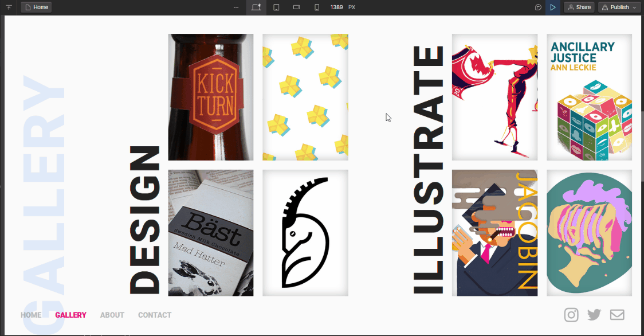Open the black ibex logo thumbnail
The width and height of the screenshot is (644, 336).
(x=305, y=233)
